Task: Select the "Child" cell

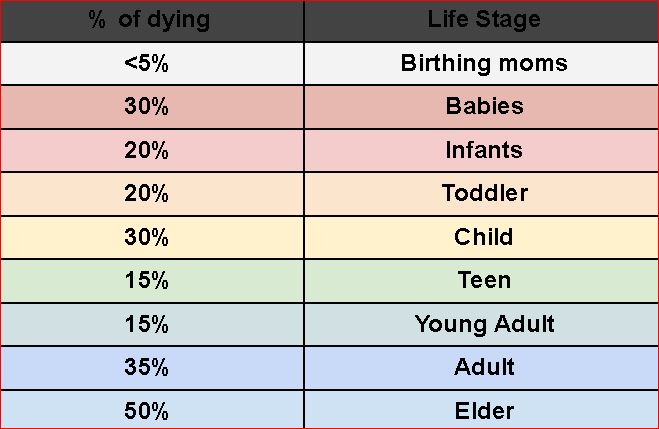Action: 483,237
